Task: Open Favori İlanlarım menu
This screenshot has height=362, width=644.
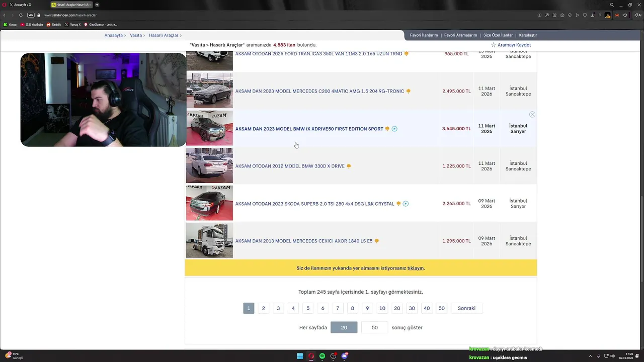Action: 424,35
